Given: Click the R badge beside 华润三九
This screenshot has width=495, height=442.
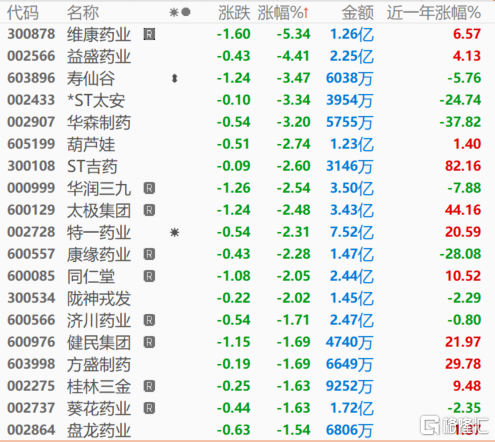Looking at the screenshot, I should 149,188.
